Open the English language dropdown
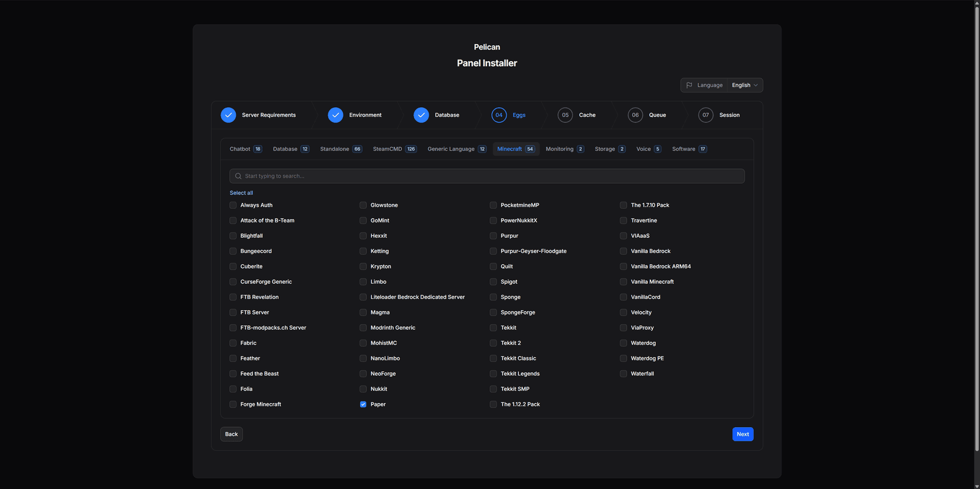The width and height of the screenshot is (980, 489). point(745,85)
